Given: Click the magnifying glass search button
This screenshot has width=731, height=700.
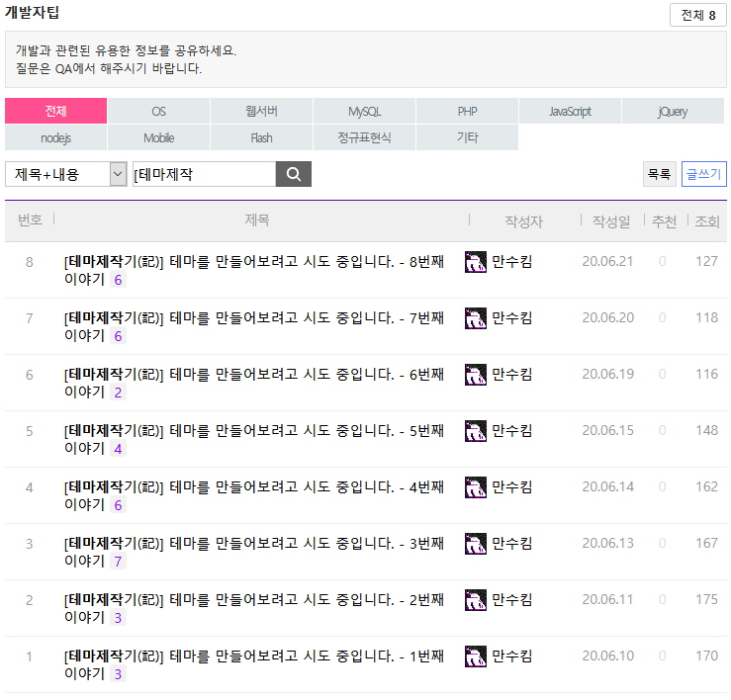Looking at the screenshot, I should [293, 175].
